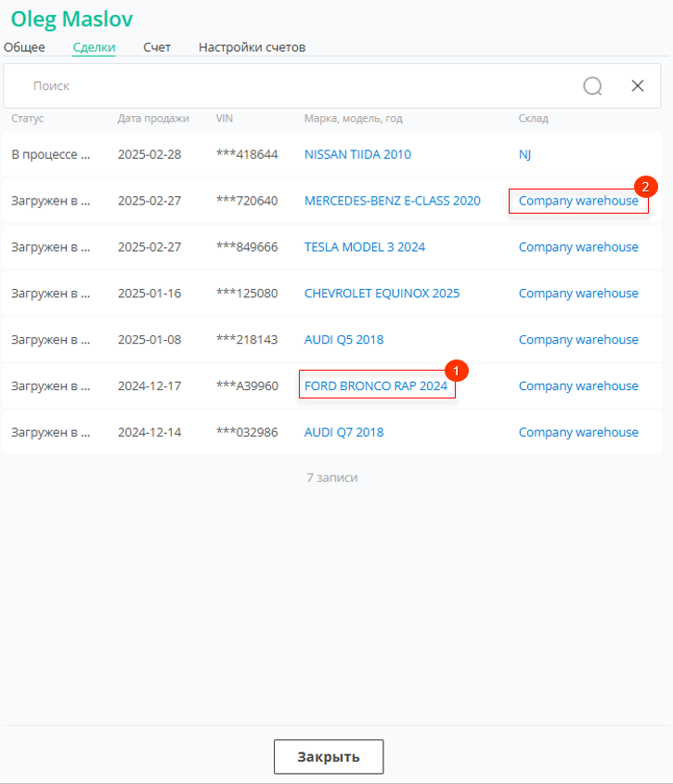Click VIN ***125080
The width and height of the screenshot is (673, 784).
point(247,294)
